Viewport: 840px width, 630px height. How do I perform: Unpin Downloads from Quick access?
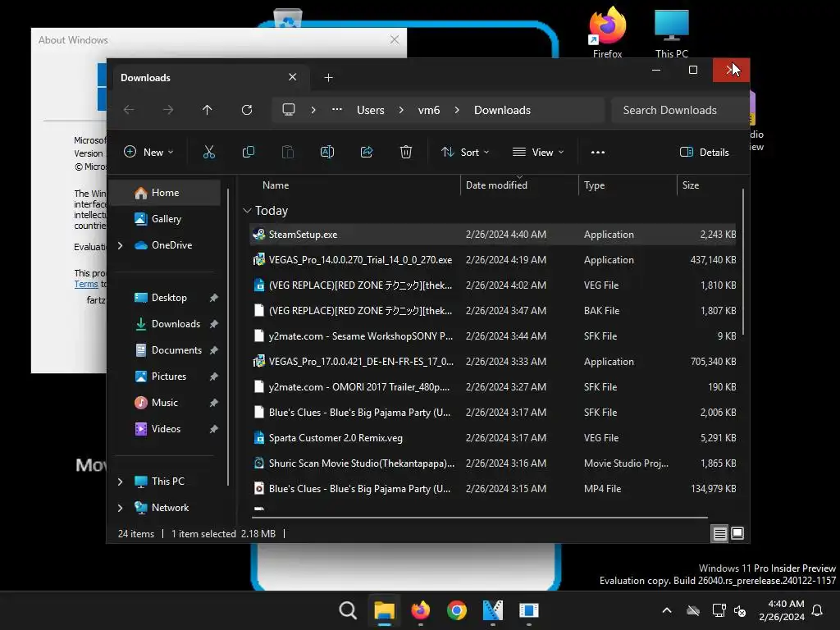(214, 324)
